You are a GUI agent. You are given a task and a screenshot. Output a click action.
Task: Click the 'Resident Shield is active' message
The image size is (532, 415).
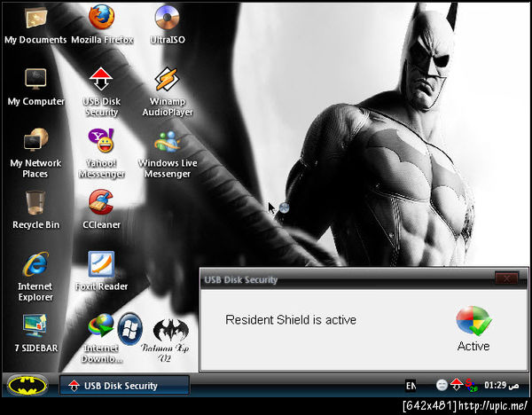[x=291, y=319]
